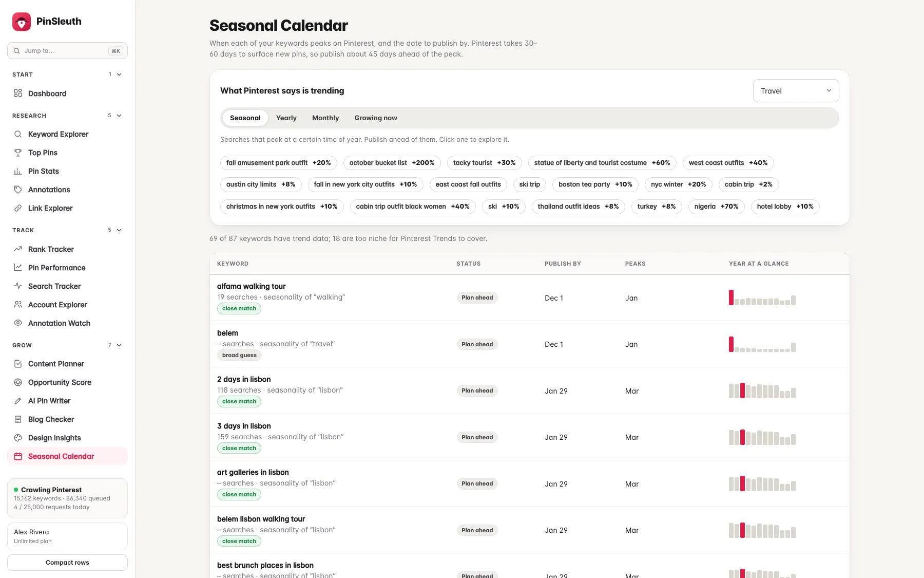Focus the Jump to search field
The height and width of the screenshot is (578, 924).
point(67,51)
